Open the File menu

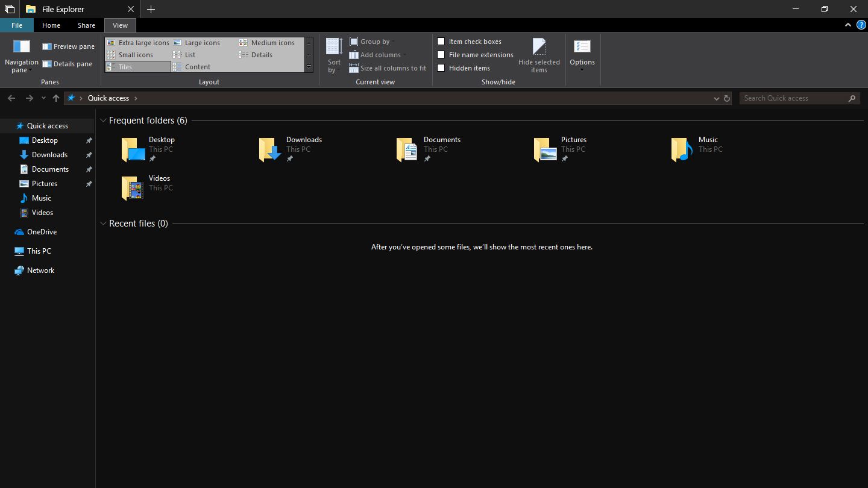click(17, 25)
